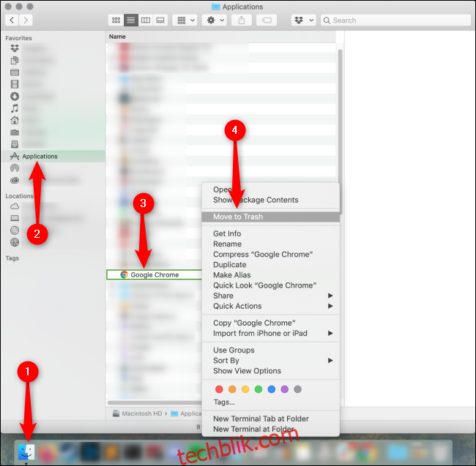Expand the Quick Actions submenu
This screenshot has width=476, height=466.
coord(270,306)
